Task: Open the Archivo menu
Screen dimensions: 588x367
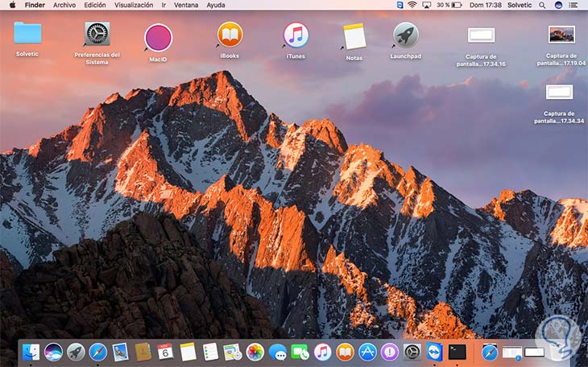Action: pos(64,5)
